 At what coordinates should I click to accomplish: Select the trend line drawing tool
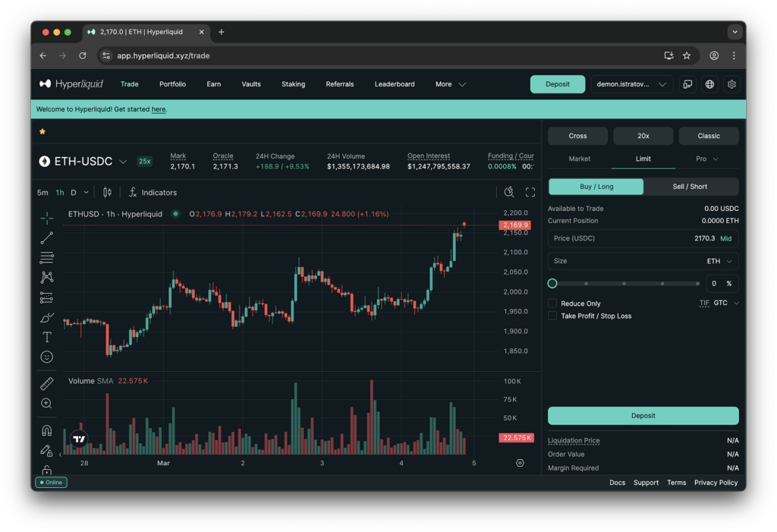[x=46, y=238]
